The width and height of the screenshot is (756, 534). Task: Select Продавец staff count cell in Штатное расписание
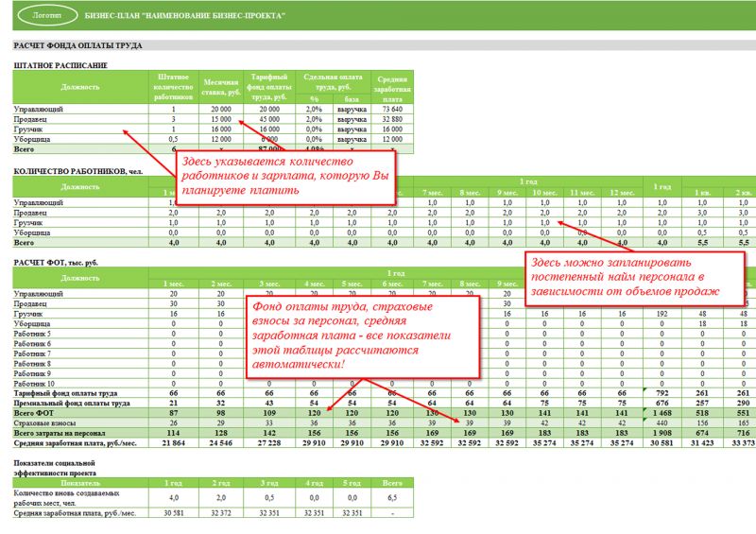coord(174,119)
